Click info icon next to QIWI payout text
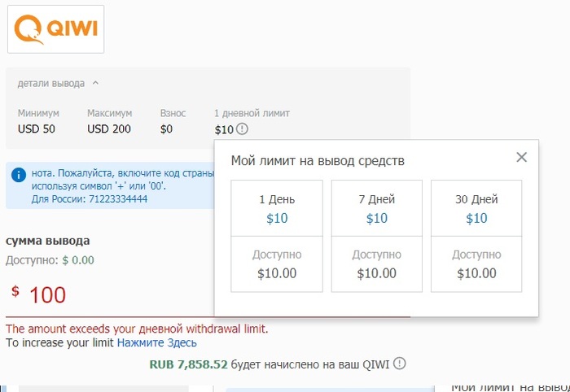The width and height of the screenshot is (570, 392). coord(399,364)
